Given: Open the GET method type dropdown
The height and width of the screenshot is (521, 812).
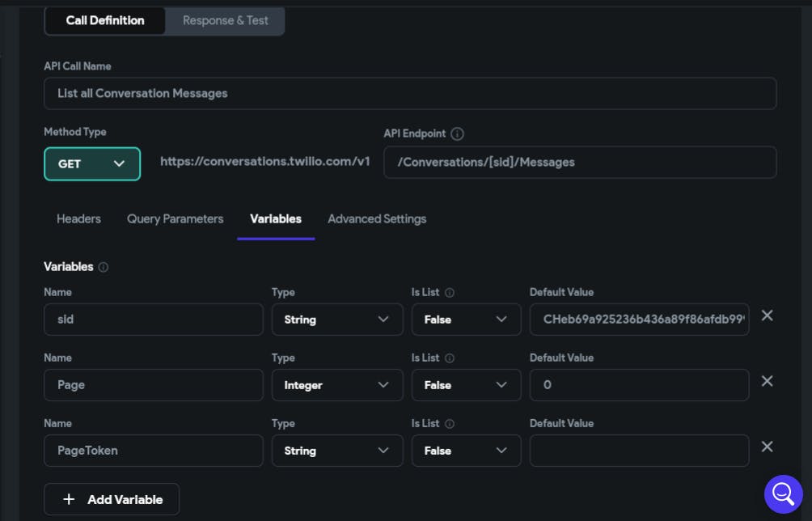Looking at the screenshot, I should tap(92, 163).
